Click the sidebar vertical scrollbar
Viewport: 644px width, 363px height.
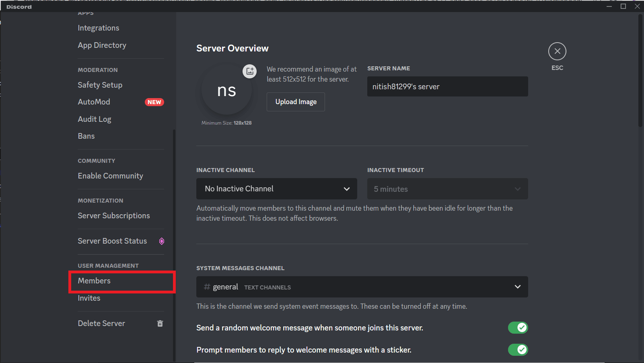click(x=174, y=245)
